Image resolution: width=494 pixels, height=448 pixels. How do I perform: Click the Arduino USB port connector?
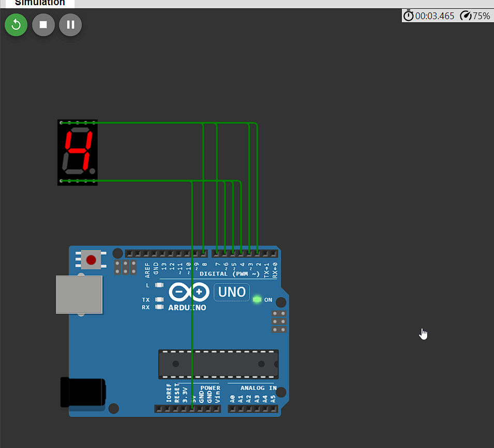79,295
